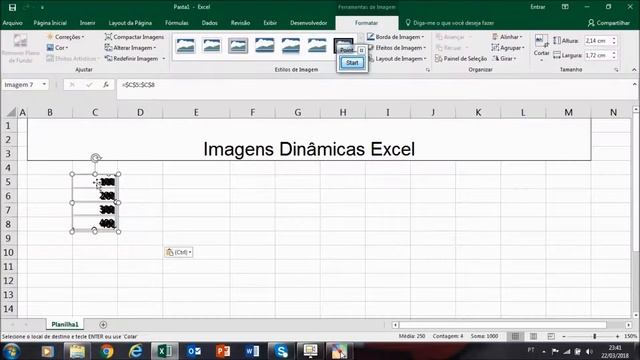Click the Start button in Point popup
640x360 pixels.
pyautogui.click(x=352, y=63)
